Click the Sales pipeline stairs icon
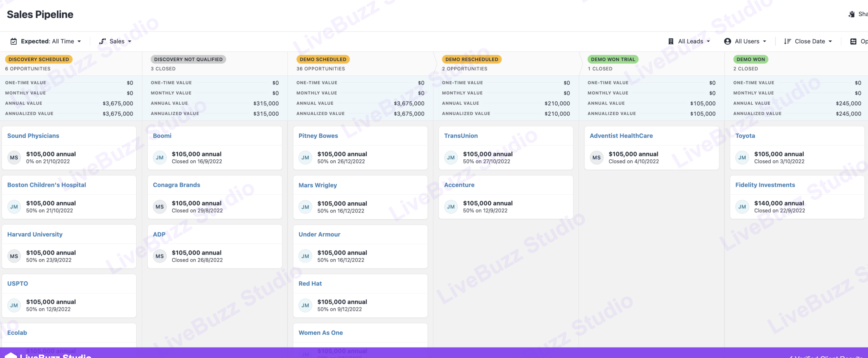 102,41
